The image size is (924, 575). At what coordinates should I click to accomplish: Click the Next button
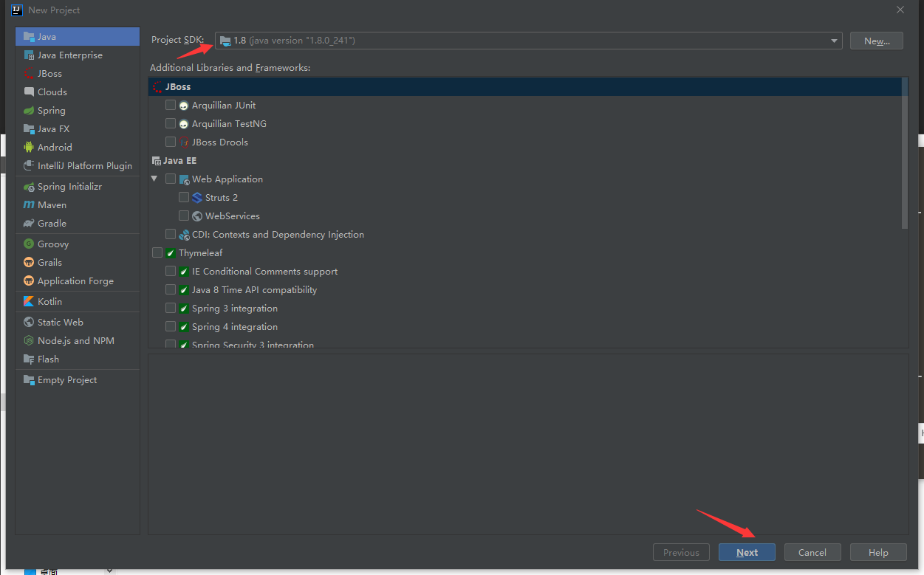pyautogui.click(x=747, y=552)
